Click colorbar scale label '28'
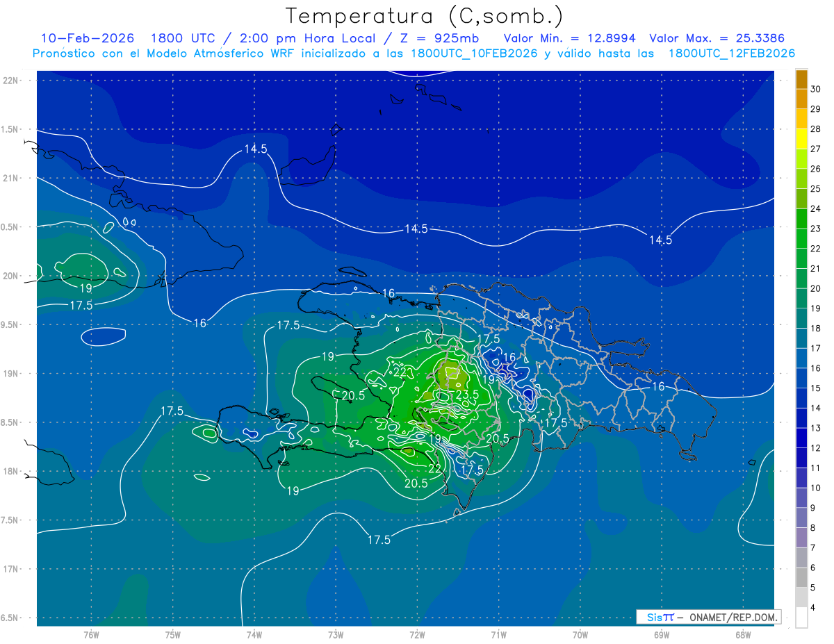The image size is (834, 644). [x=816, y=129]
